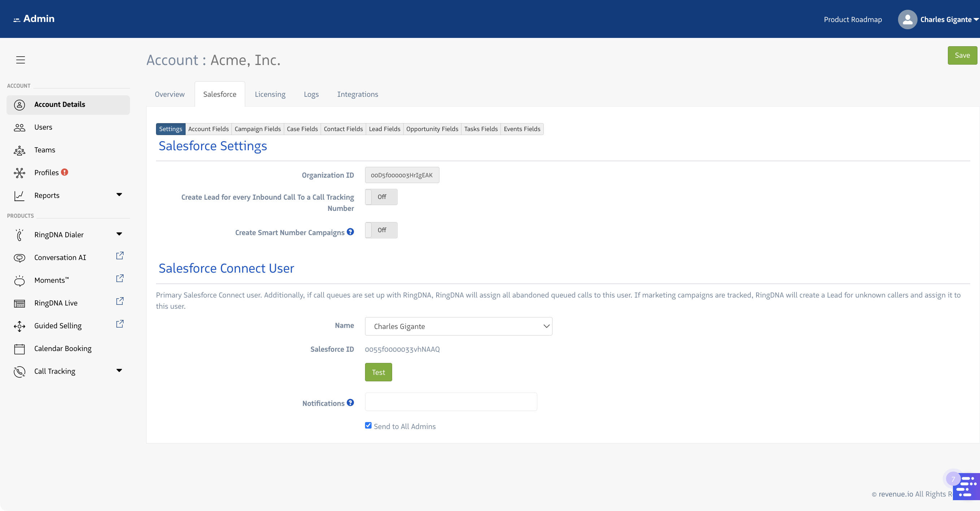
Task: Open the Campaign Fields sub-tab
Action: click(257, 129)
